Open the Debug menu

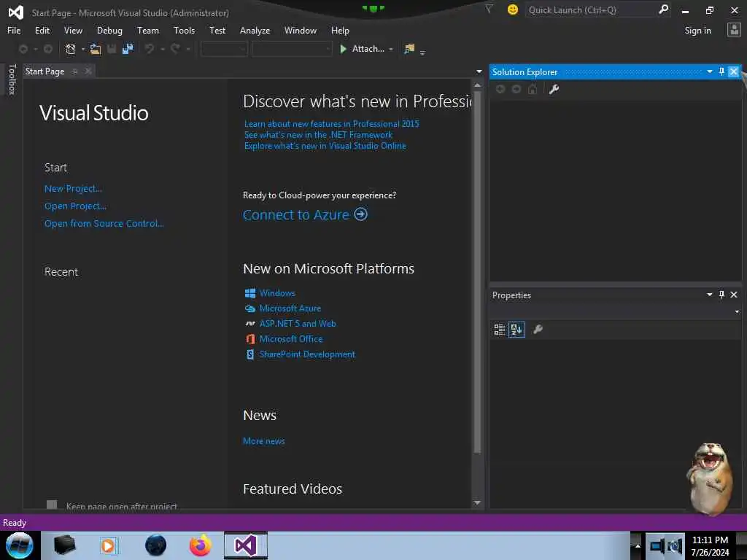[x=109, y=31]
